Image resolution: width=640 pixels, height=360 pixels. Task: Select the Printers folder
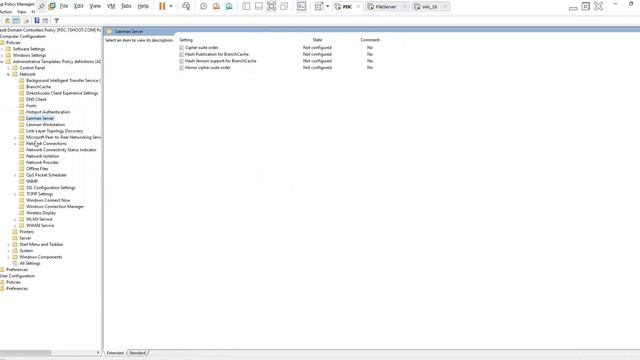[x=27, y=232]
